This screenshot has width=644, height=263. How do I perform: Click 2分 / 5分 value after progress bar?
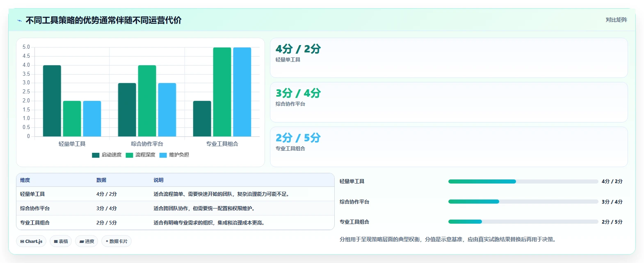[612, 222]
